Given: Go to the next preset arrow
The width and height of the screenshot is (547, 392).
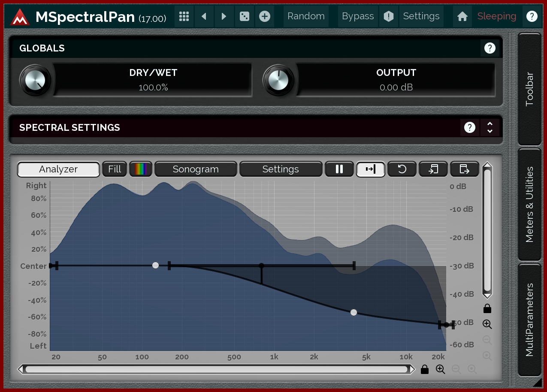Looking at the screenshot, I should pyautogui.click(x=224, y=16).
